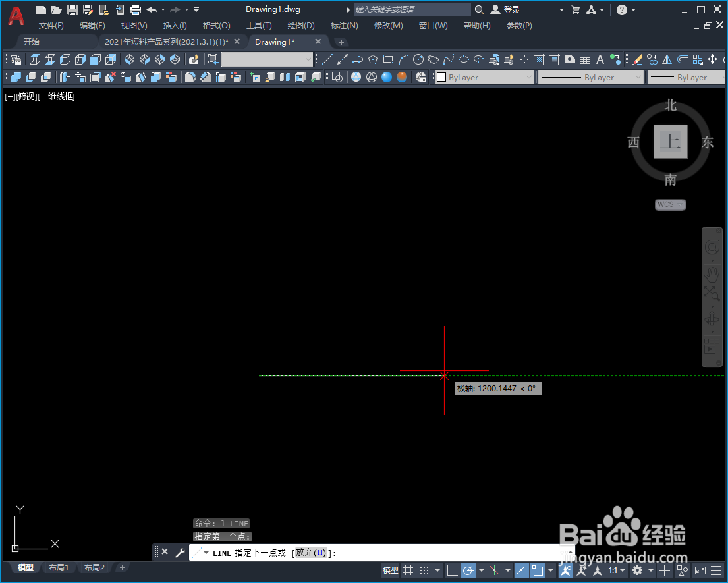Screen dimensions: 728x583
Task: Toggle Polar Tracking in status bar
Action: click(468, 570)
